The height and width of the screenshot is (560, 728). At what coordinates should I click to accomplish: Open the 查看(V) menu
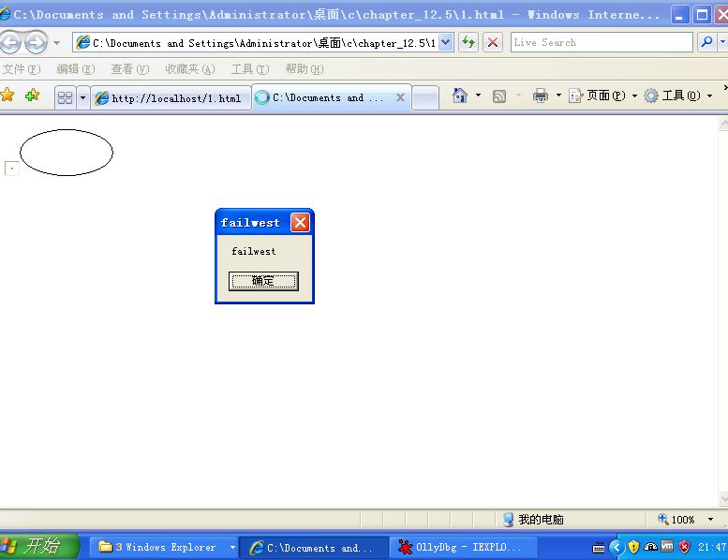tap(130, 69)
